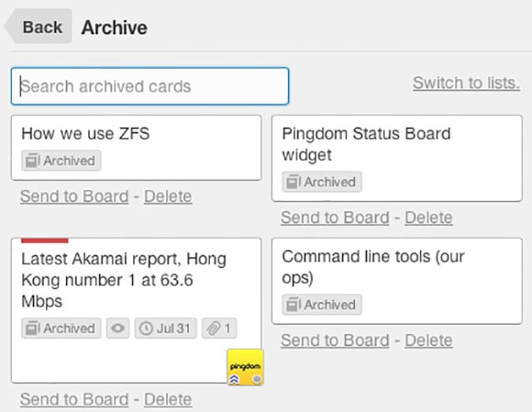Click the paperclip attachment badge
This screenshot has height=412, width=532.
[x=219, y=328]
